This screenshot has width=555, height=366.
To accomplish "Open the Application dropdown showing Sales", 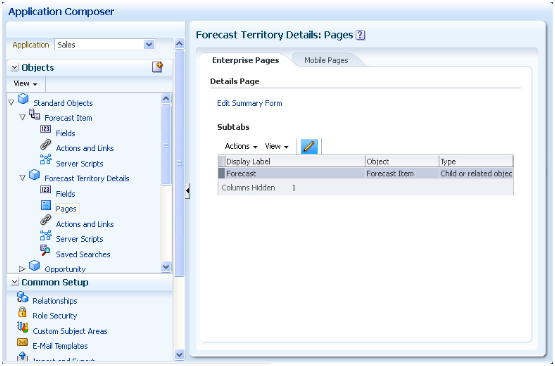I will (x=149, y=45).
